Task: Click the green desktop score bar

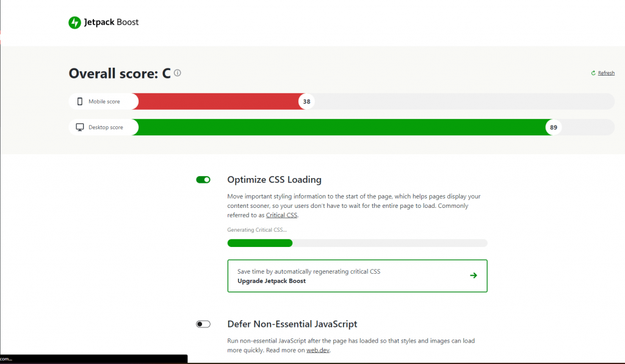Action: (x=342, y=127)
